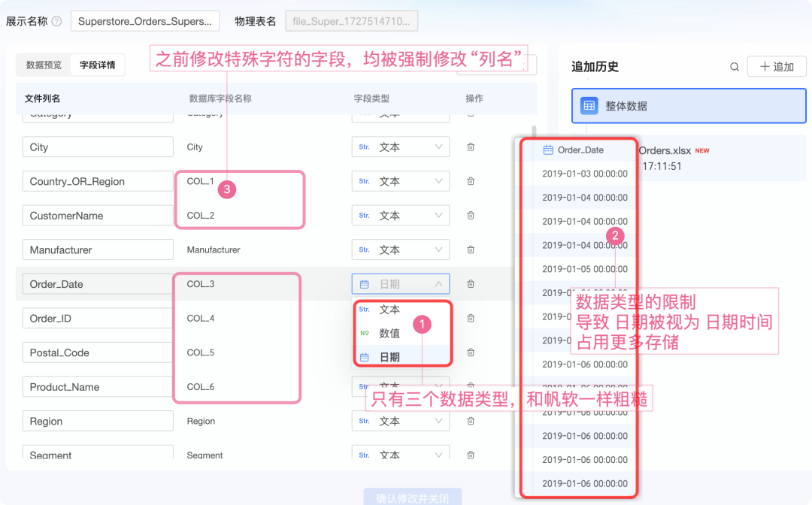The height and width of the screenshot is (505, 812).
Task: Remove the CustomerName field via trash icon
Action: click(x=471, y=216)
